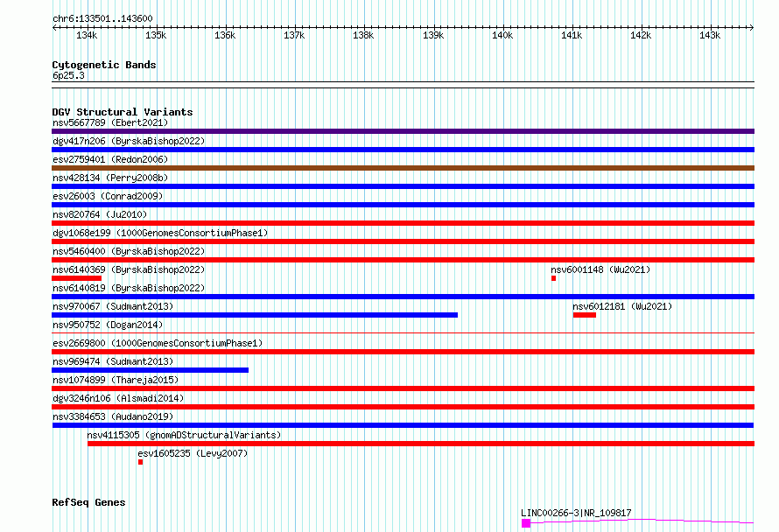Click the chr6:133501..143600 region label
779x532 pixels.
[x=102, y=19]
